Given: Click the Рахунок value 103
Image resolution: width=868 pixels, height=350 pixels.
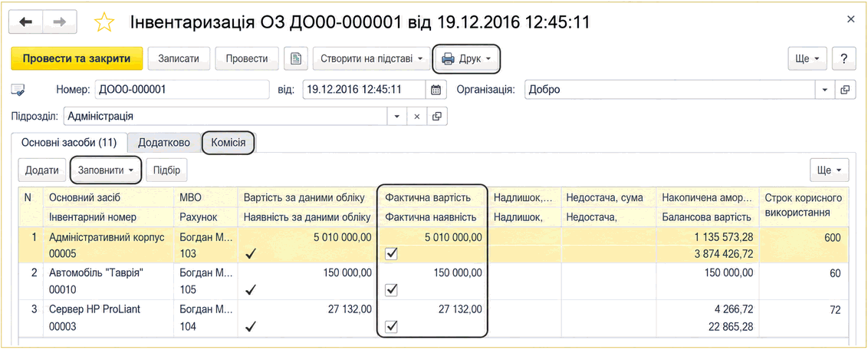Looking at the screenshot, I should [x=189, y=253].
